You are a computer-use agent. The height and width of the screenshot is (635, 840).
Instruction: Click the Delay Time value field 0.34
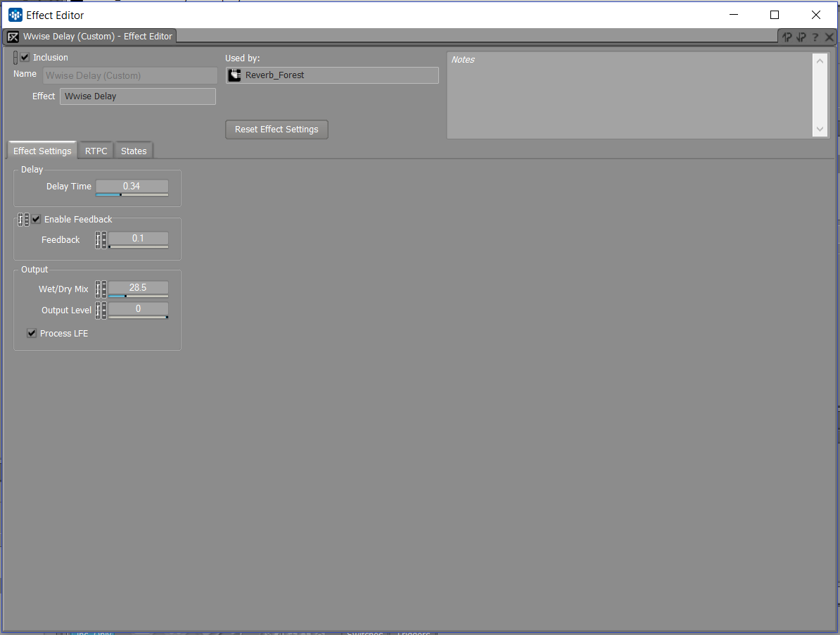(x=132, y=186)
